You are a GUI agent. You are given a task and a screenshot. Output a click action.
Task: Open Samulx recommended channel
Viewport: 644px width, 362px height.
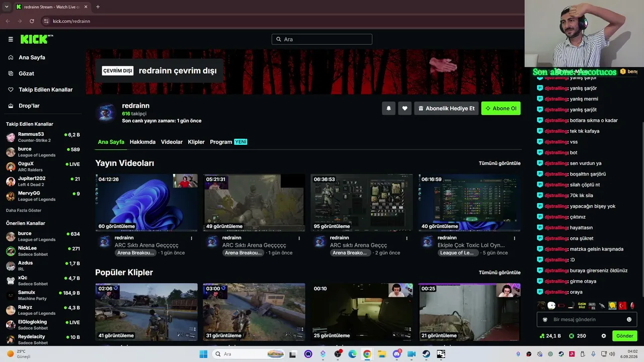(x=43, y=295)
